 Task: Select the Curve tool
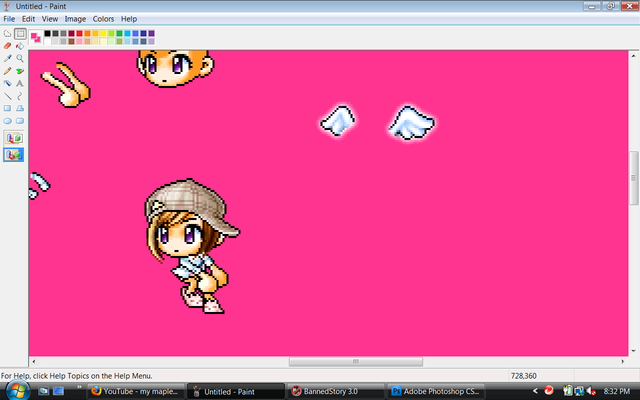coord(20,96)
